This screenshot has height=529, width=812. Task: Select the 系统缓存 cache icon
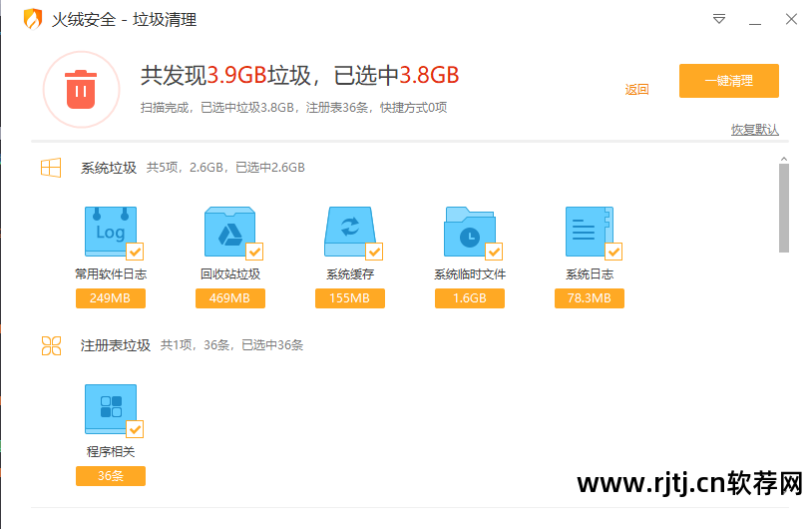(350, 232)
